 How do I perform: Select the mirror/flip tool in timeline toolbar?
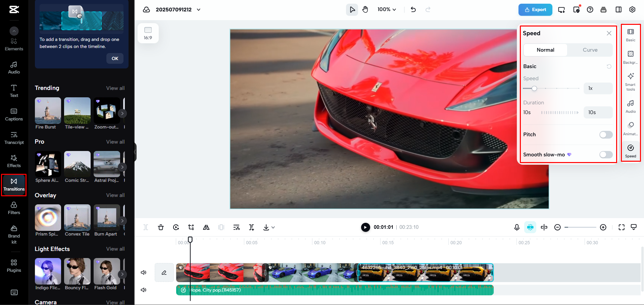tap(206, 227)
